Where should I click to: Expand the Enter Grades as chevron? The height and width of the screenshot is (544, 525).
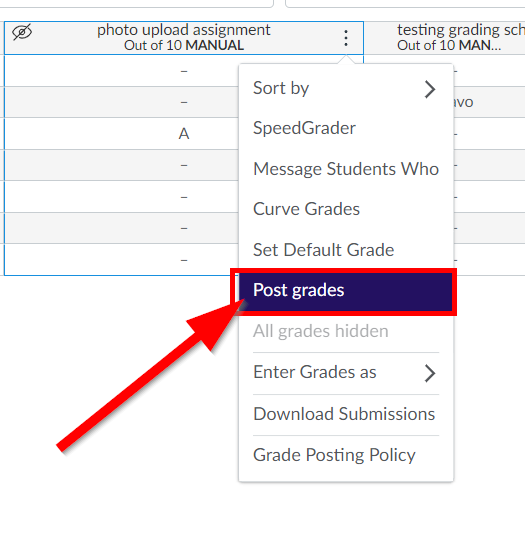430,373
